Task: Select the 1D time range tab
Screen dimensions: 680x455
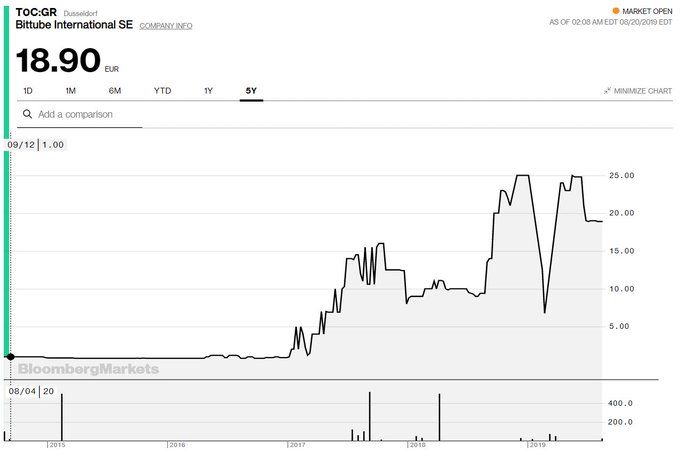Action: 28,91
